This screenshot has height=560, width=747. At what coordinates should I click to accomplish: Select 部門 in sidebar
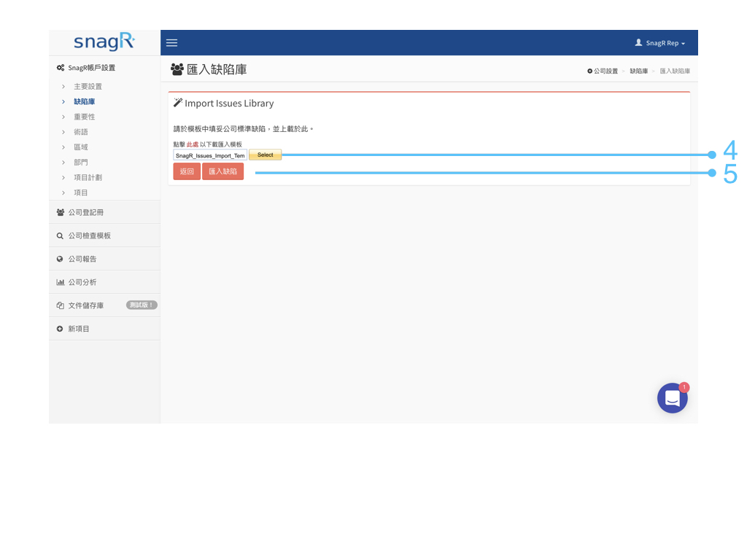pos(80,163)
